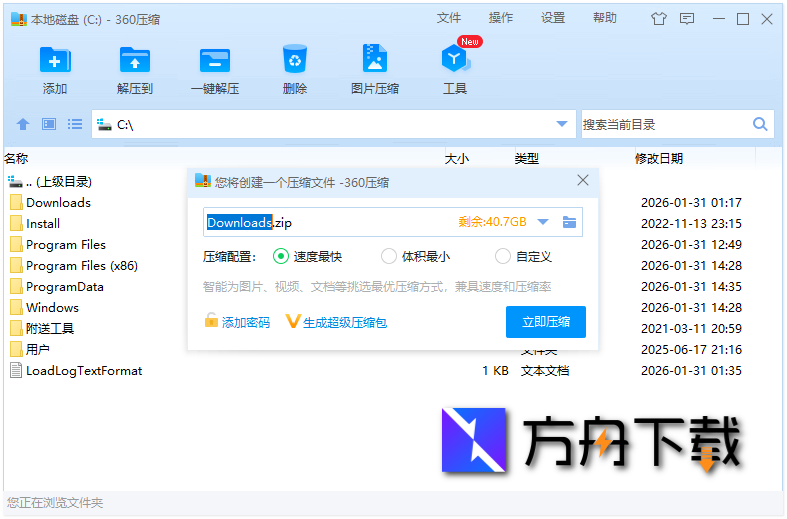Select the 体积最小 radio button
The image size is (787, 519).
(x=388, y=256)
